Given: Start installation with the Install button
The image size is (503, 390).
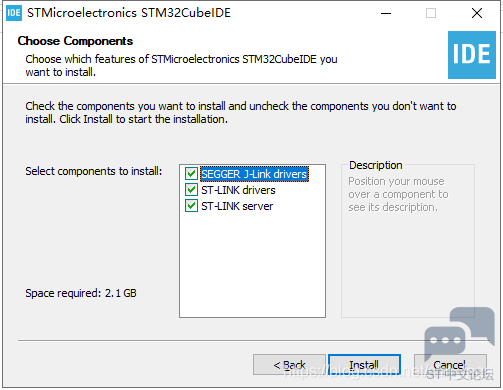Looking at the screenshot, I should point(364,365).
